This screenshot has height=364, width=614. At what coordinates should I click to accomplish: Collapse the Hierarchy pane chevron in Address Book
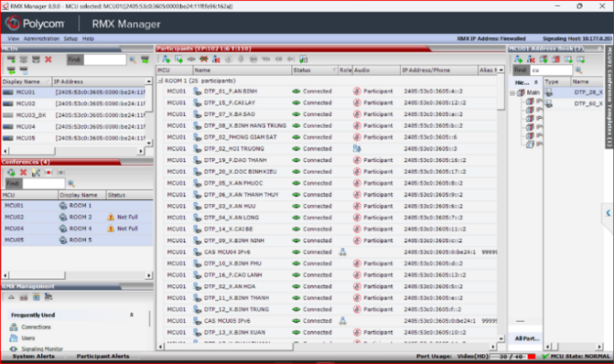(536, 82)
